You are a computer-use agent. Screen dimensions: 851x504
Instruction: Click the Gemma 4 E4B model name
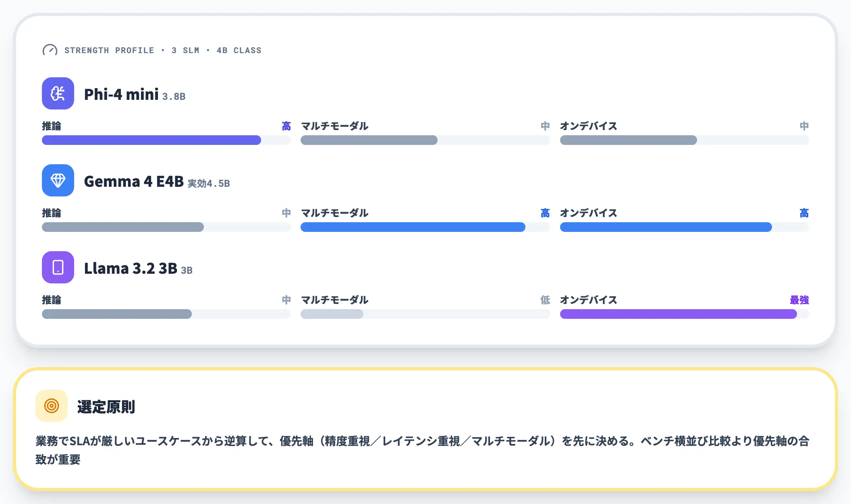pos(134,181)
